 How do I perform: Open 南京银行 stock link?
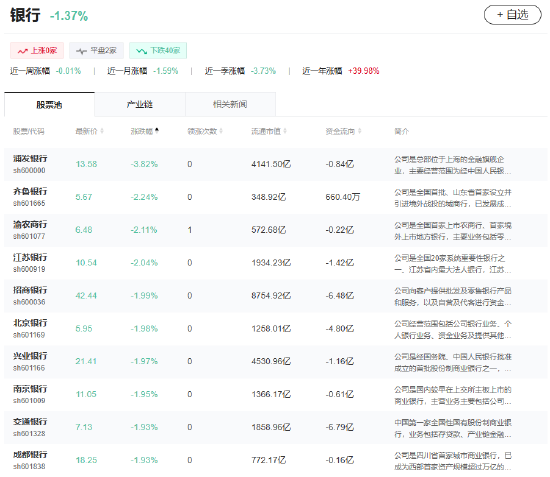pyautogui.click(x=30, y=389)
